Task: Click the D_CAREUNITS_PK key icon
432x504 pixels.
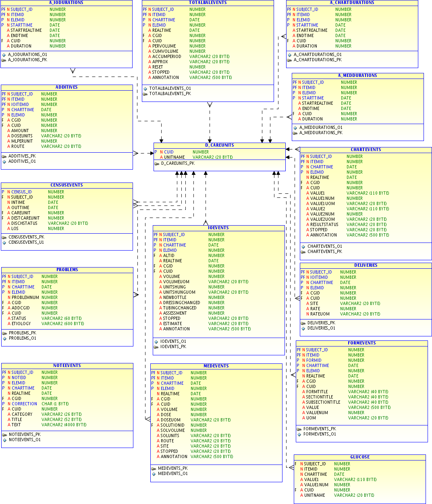Action: [157, 164]
